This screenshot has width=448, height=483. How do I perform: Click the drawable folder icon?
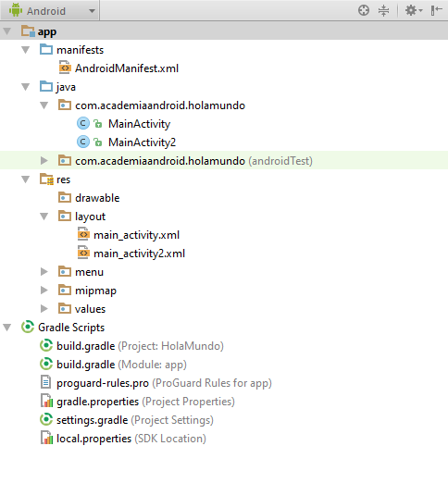(65, 197)
